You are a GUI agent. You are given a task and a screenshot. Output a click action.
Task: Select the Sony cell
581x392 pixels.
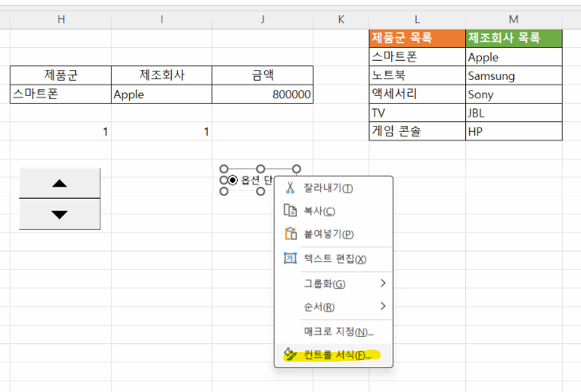tap(514, 94)
